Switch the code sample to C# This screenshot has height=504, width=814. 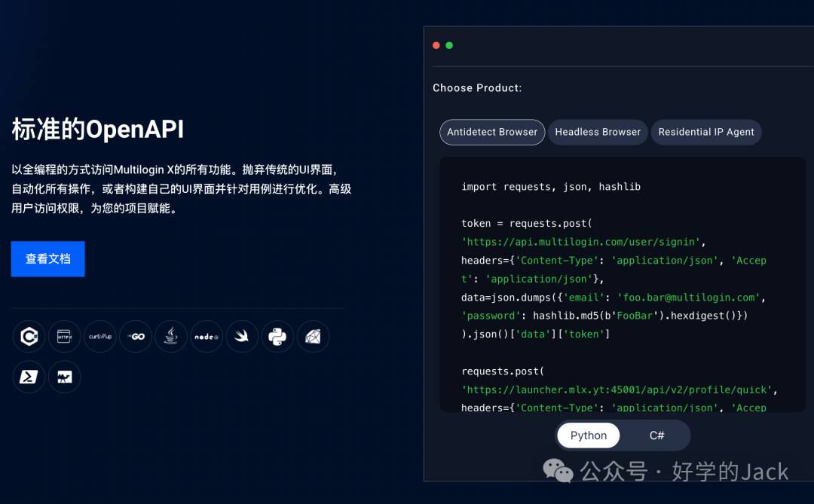click(656, 435)
